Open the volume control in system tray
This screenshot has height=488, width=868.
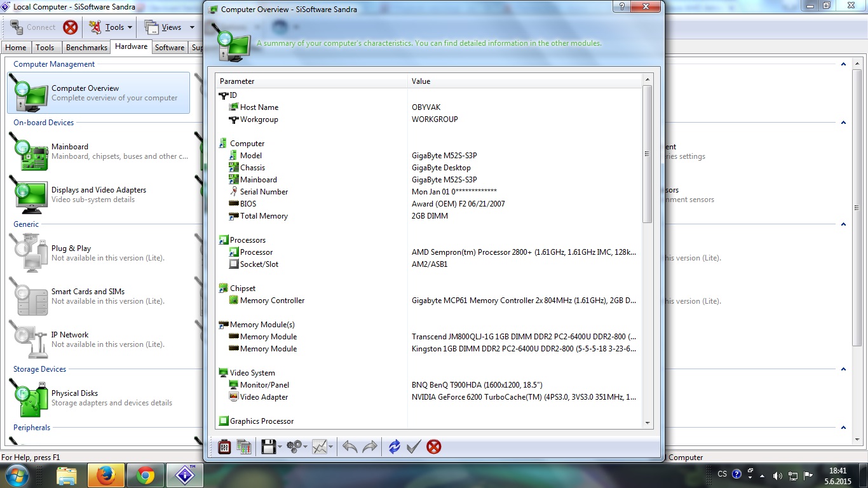(x=778, y=475)
